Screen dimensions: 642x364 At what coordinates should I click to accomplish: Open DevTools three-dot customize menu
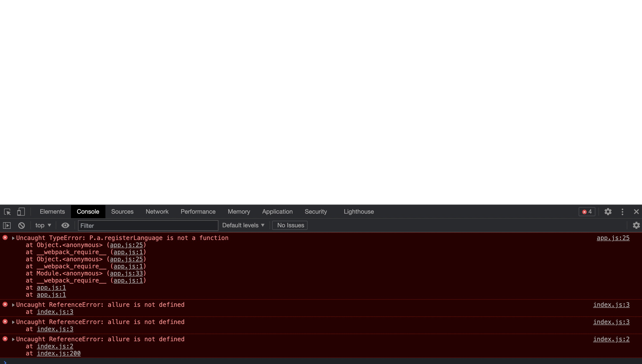coord(622,212)
